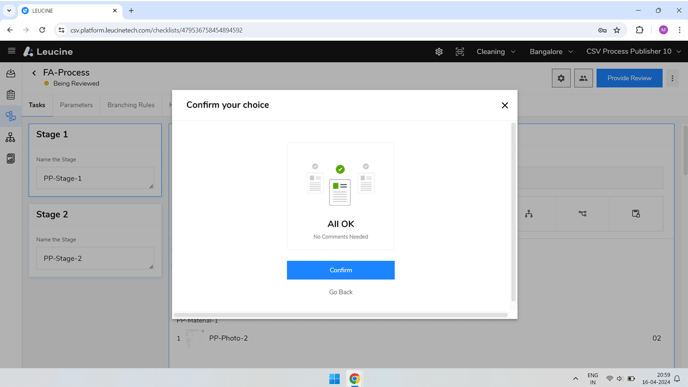Click the blue Confirm button
The width and height of the screenshot is (688, 387).
pos(340,270)
